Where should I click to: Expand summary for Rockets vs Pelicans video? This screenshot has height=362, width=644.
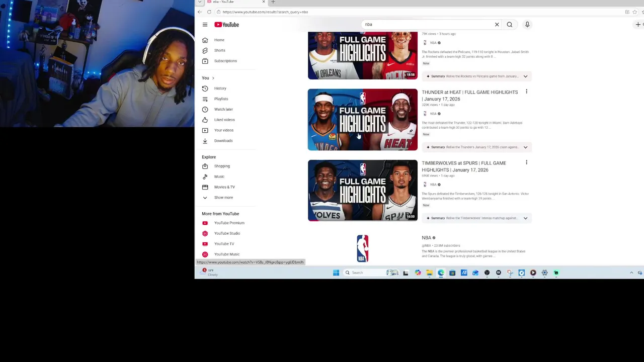click(525, 76)
